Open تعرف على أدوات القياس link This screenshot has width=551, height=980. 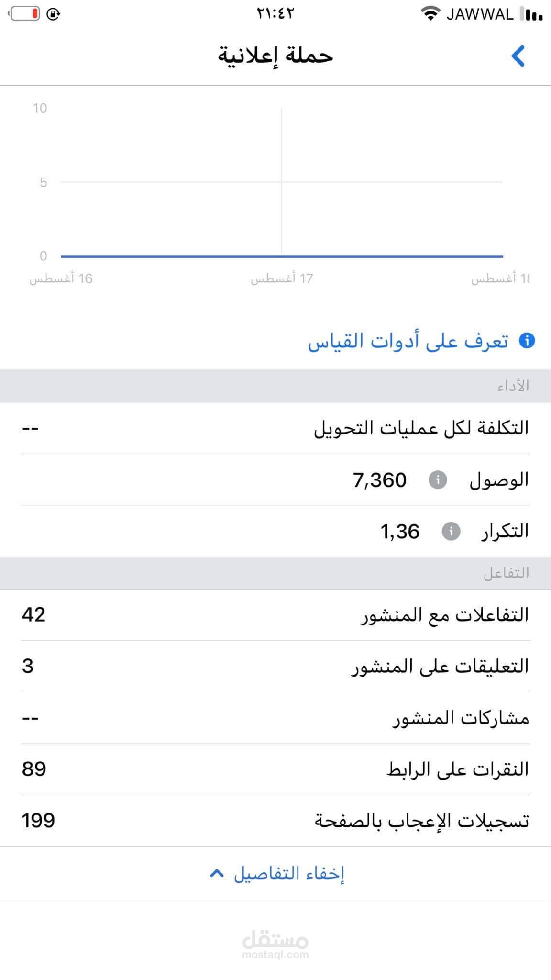coord(408,341)
